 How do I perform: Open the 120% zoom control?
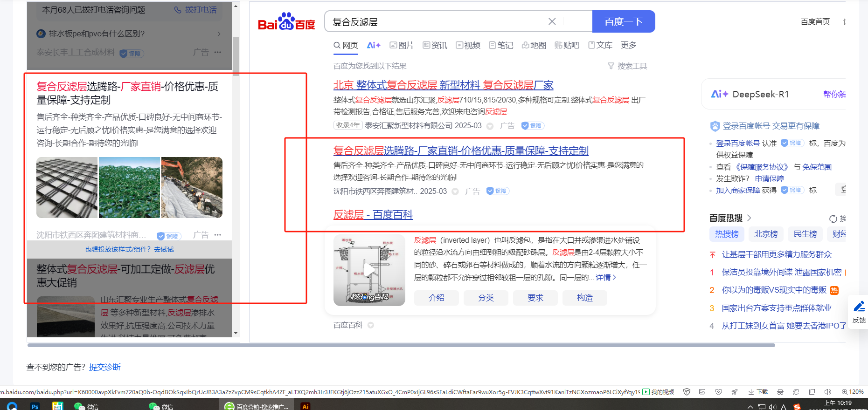(x=853, y=392)
